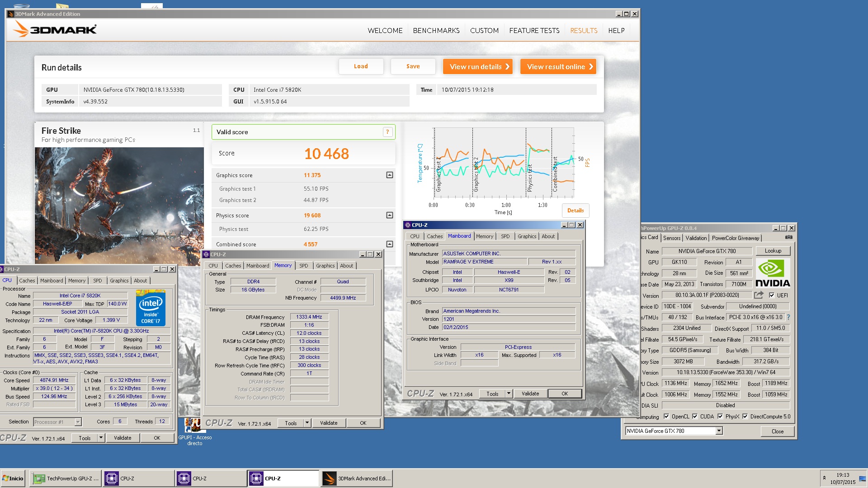Open the CUSTOM page in 3DMark

(x=484, y=30)
